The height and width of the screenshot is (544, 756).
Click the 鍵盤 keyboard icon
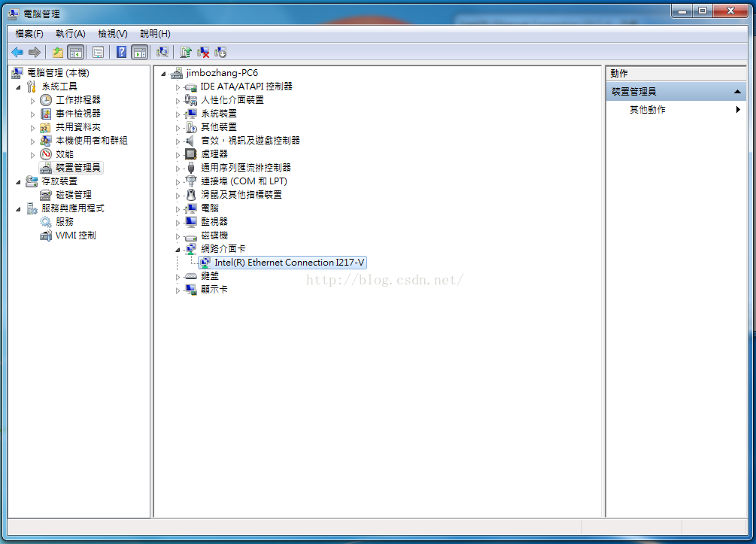191,276
